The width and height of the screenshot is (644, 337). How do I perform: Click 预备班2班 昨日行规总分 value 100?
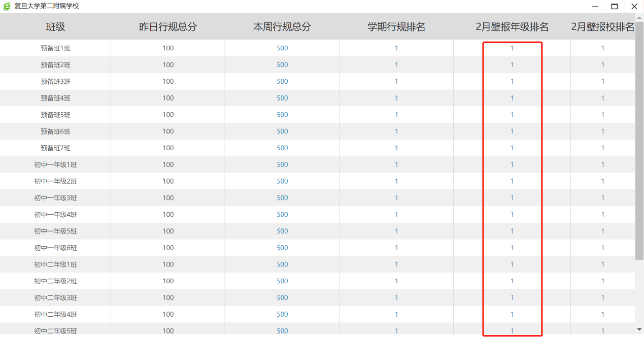click(168, 65)
